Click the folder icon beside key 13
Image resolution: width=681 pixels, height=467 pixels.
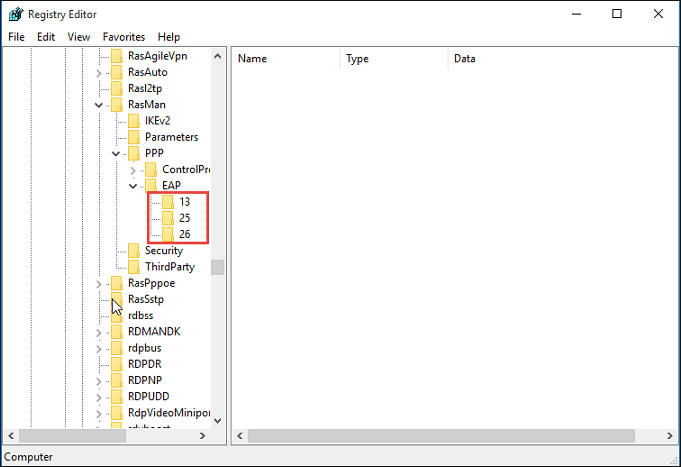[x=168, y=202]
